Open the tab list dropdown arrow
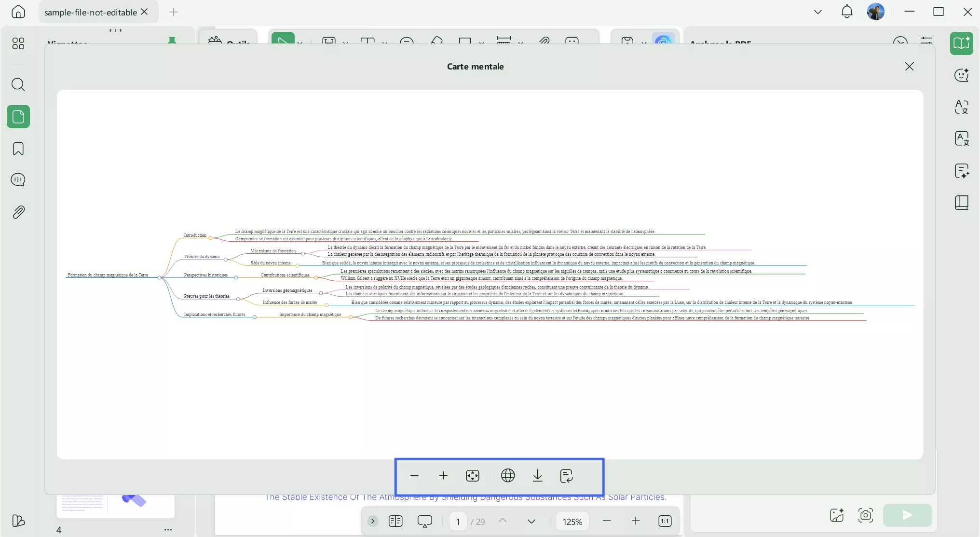980x537 pixels. click(x=817, y=12)
